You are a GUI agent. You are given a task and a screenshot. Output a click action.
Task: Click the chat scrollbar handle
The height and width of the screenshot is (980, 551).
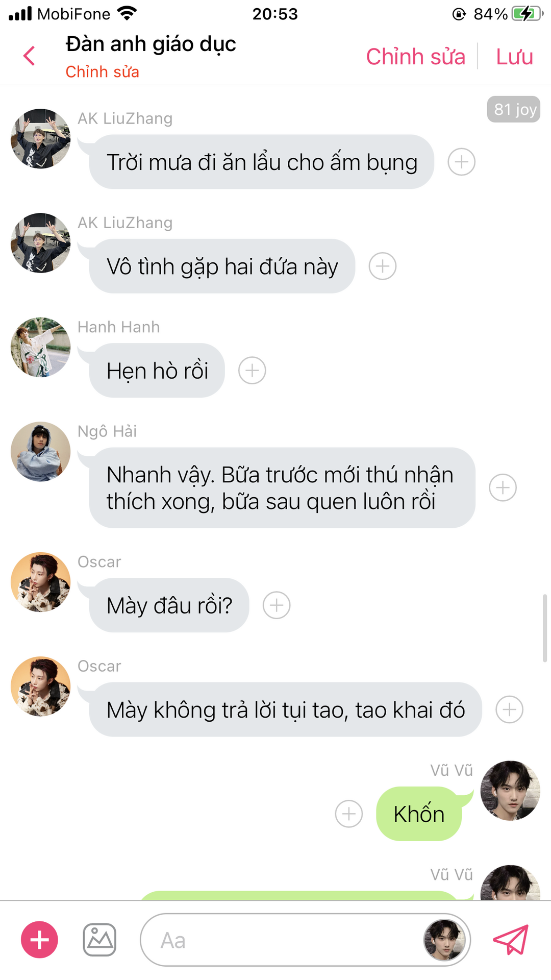coord(545,628)
